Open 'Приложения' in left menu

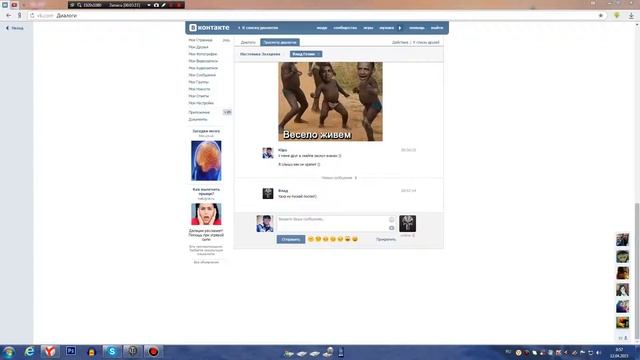[199, 112]
